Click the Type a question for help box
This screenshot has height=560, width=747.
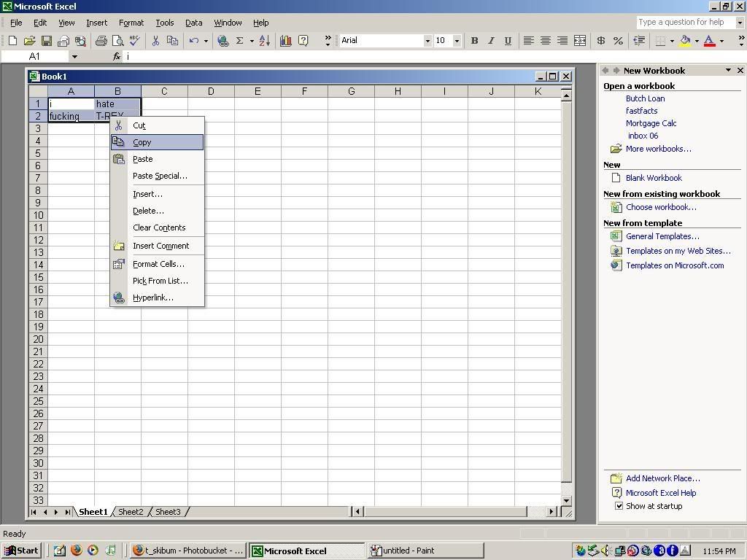[684, 23]
